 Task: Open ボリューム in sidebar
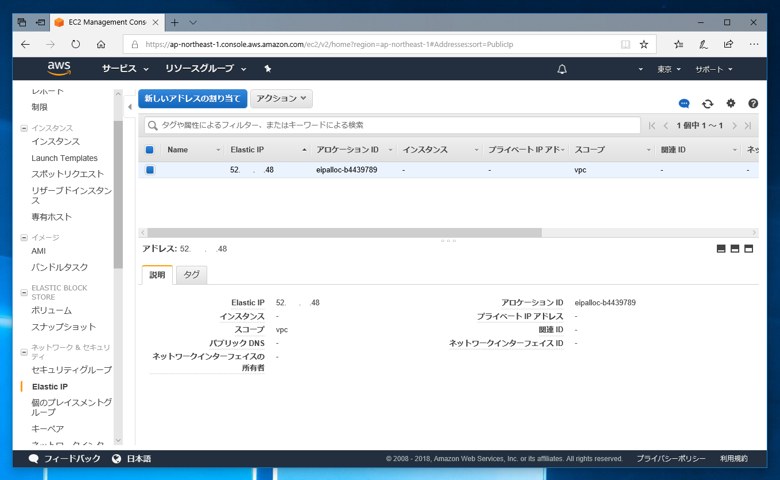[51, 310]
